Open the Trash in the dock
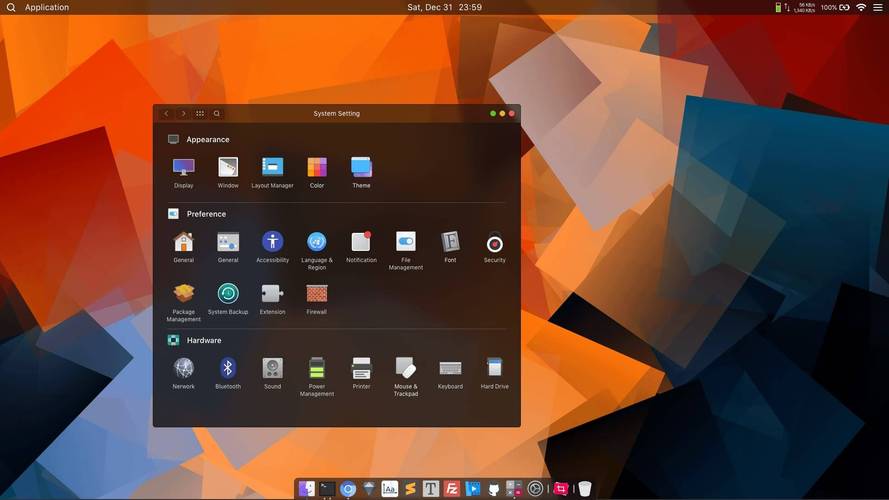The image size is (889, 500). click(x=585, y=489)
